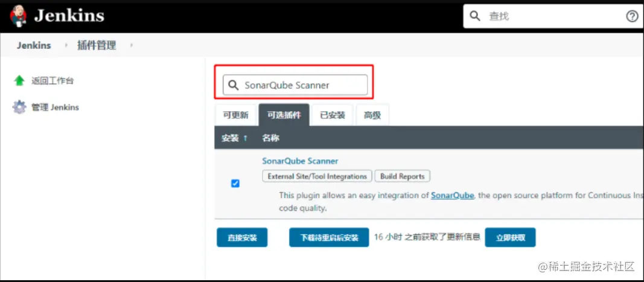Click the Build Reports tag
644x282 pixels.
pos(403,176)
